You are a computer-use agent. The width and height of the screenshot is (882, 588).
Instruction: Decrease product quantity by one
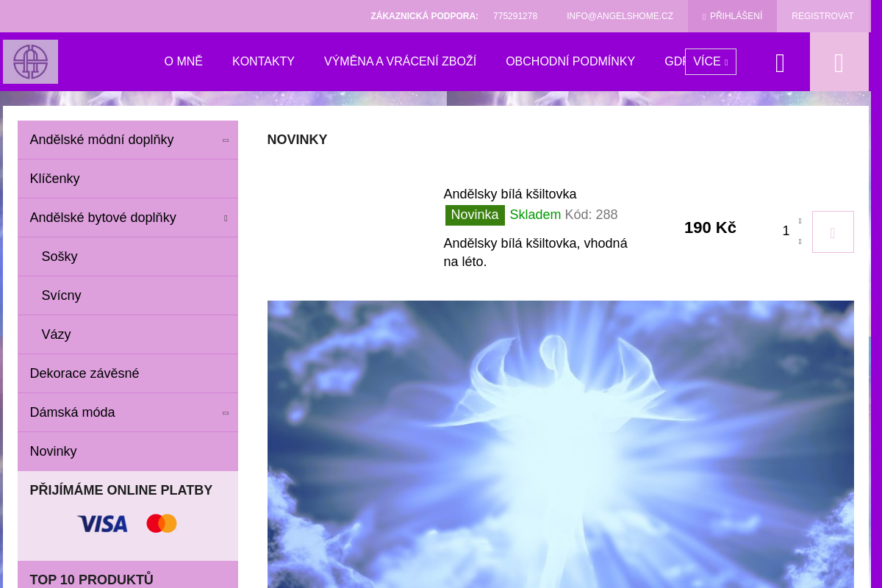(x=800, y=242)
